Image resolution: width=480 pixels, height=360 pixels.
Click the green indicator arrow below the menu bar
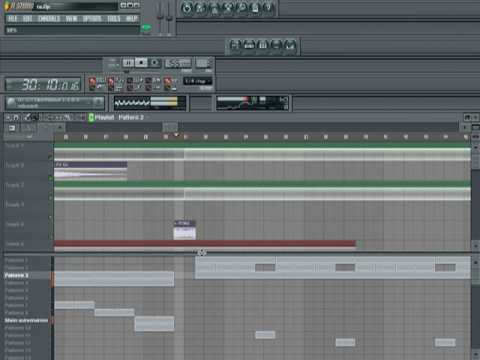coord(146,28)
